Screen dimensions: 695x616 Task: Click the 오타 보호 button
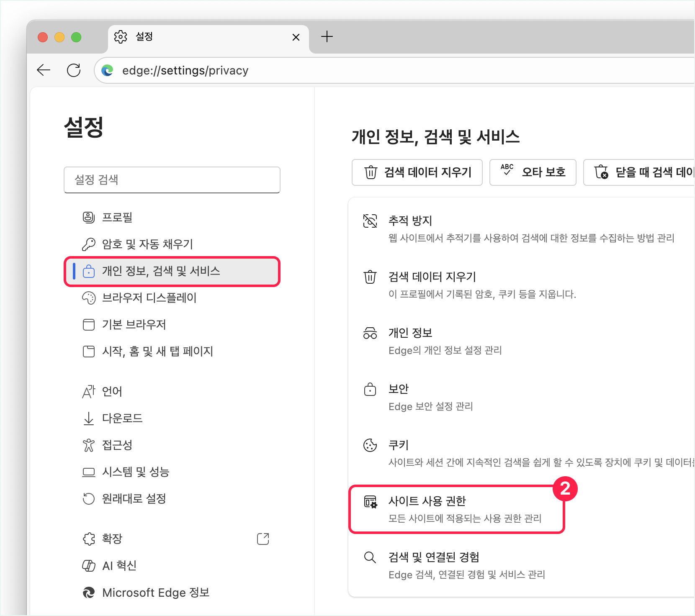[x=533, y=172]
